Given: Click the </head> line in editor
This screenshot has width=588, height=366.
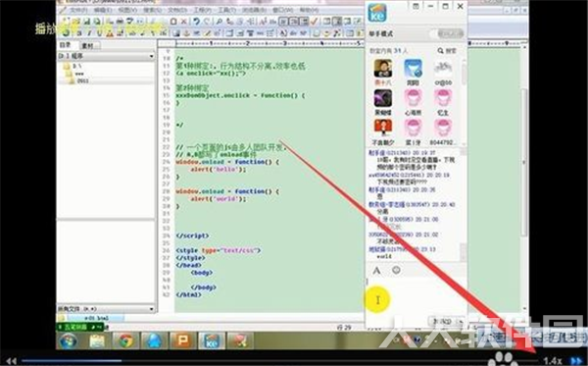Looking at the screenshot, I should point(188,265).
